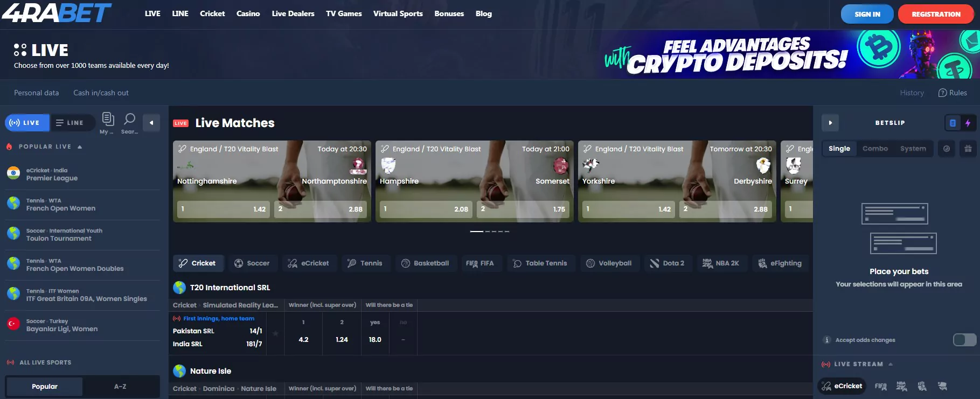The height and width of the screenshot is (399, 980).
Task: Open the Casino menu item
Action: click(x=248, y=13)
